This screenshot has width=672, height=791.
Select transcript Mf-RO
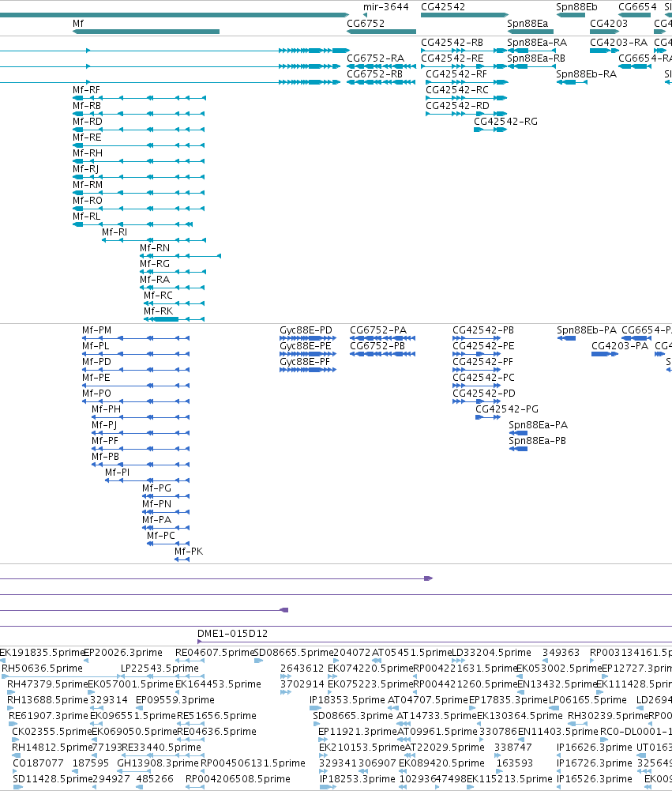click(x=139, y=209)
